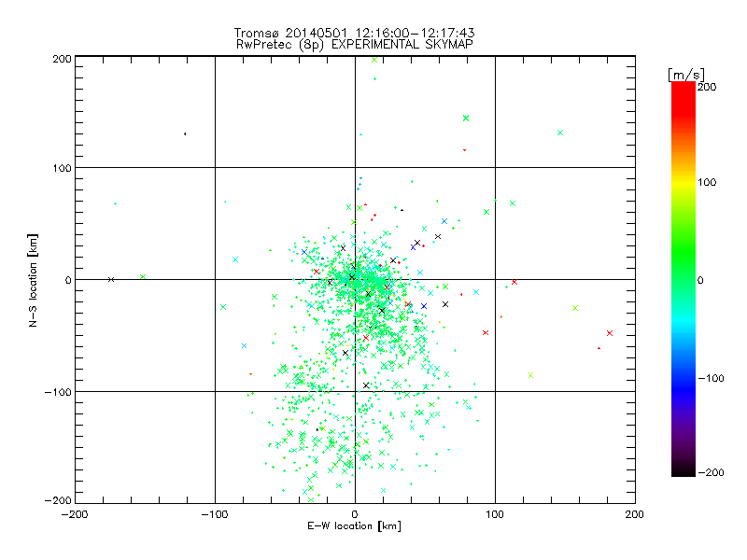Click the black bottom of the colorbar near -200
Image resolution: width=747 pixels, height=560 pixels.
(x=684, y=469)
